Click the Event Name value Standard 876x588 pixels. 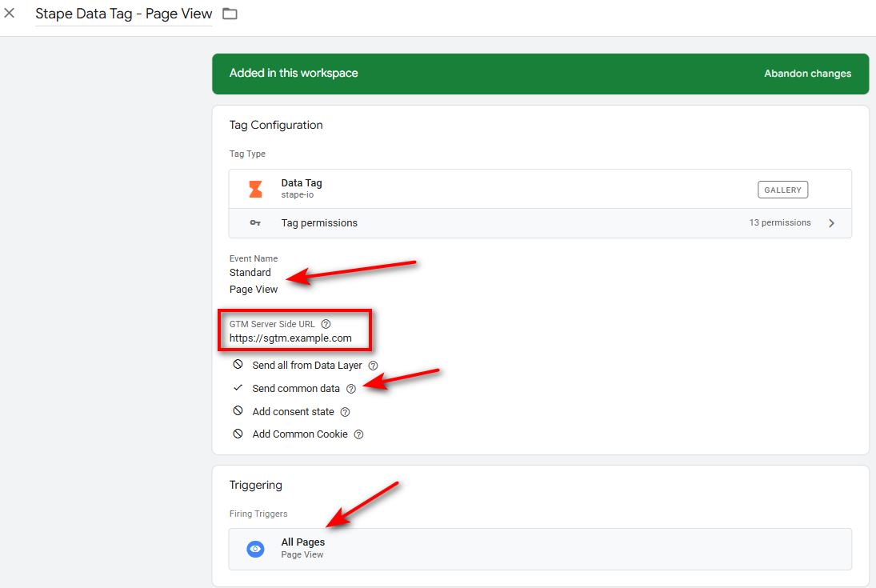point(250,272)
